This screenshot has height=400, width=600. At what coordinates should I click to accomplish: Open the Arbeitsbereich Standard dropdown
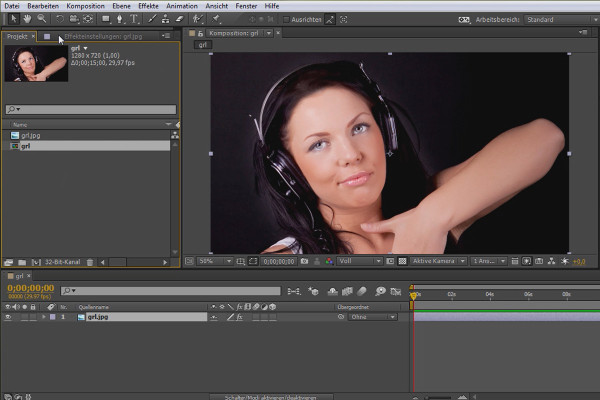(x=561, y=20)
